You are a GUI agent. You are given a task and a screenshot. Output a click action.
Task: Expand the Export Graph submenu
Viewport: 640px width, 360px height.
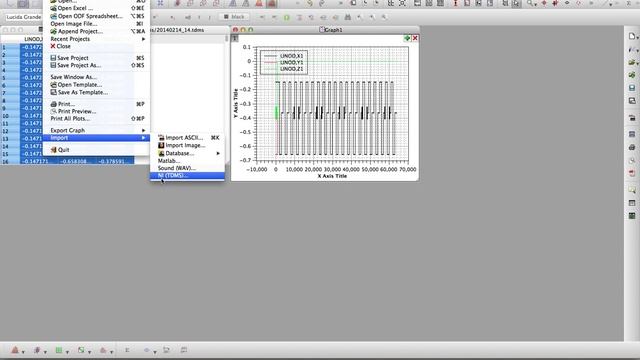click(x=97, y=130)
